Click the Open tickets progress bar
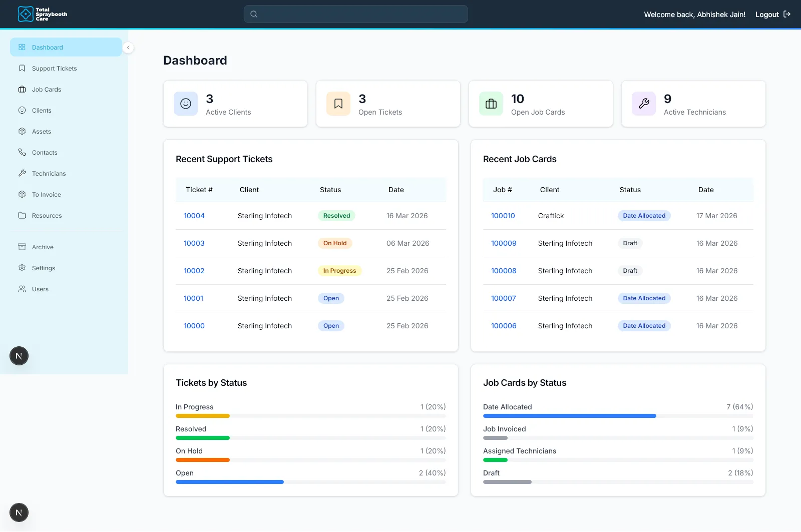 [230, 482]
